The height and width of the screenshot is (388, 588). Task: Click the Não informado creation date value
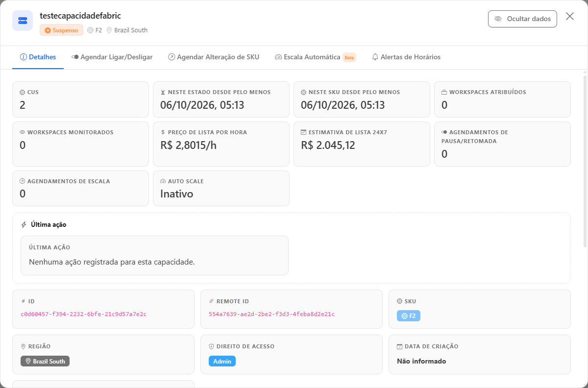pos(421,361)
